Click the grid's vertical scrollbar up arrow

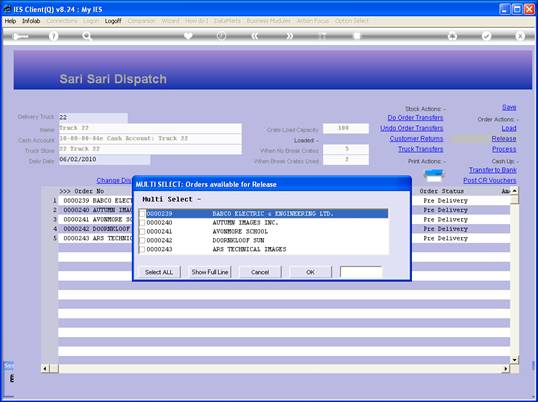click(x=514, y=191)
